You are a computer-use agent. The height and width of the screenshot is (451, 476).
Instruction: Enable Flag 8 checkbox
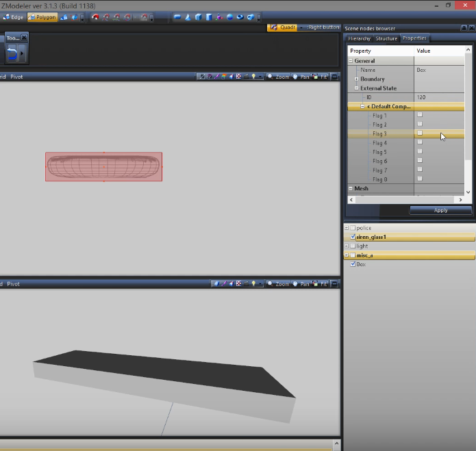tap(420, 179)
